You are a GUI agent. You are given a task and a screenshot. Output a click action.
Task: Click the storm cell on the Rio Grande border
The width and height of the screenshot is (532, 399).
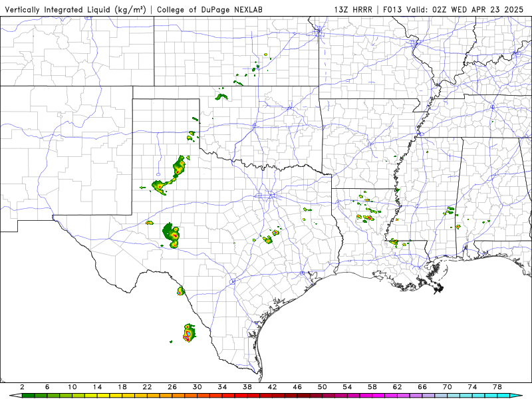pyautogui.click(x=180, y=291)
